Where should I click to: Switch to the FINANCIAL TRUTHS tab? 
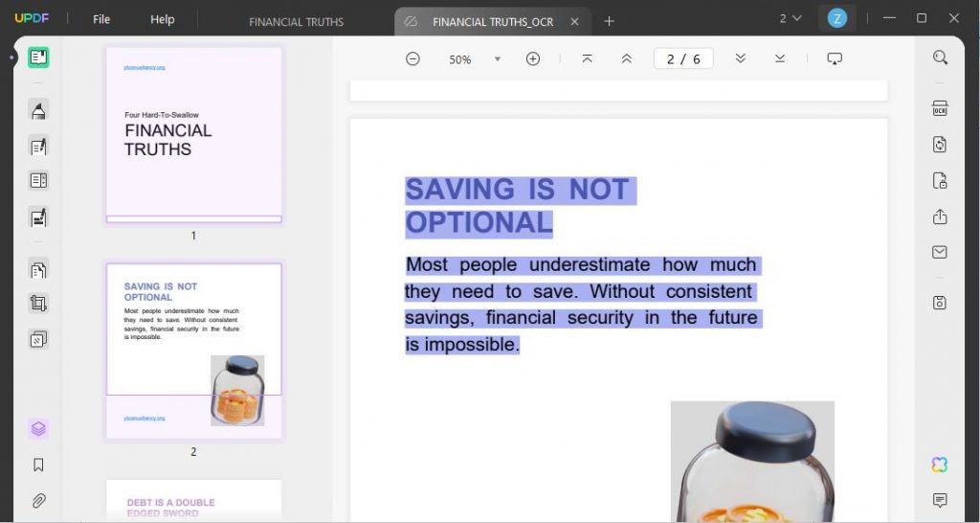click(x=297, y=22)
